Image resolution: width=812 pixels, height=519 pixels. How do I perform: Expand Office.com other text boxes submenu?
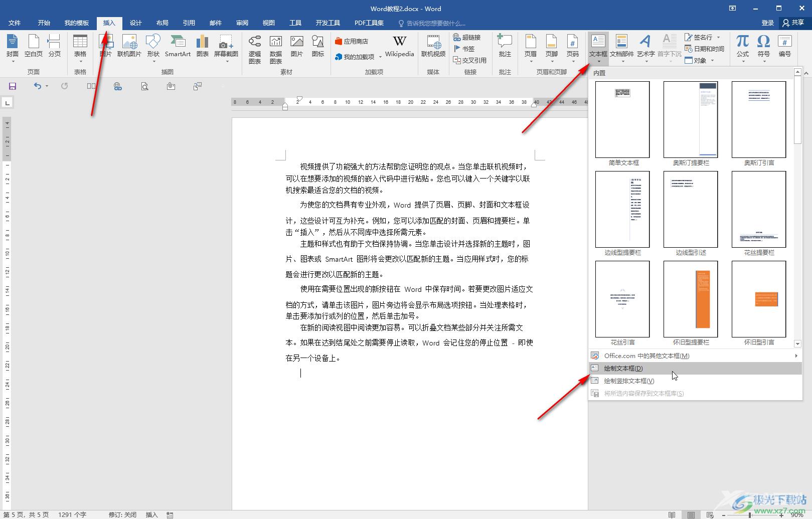coord(695,356)
